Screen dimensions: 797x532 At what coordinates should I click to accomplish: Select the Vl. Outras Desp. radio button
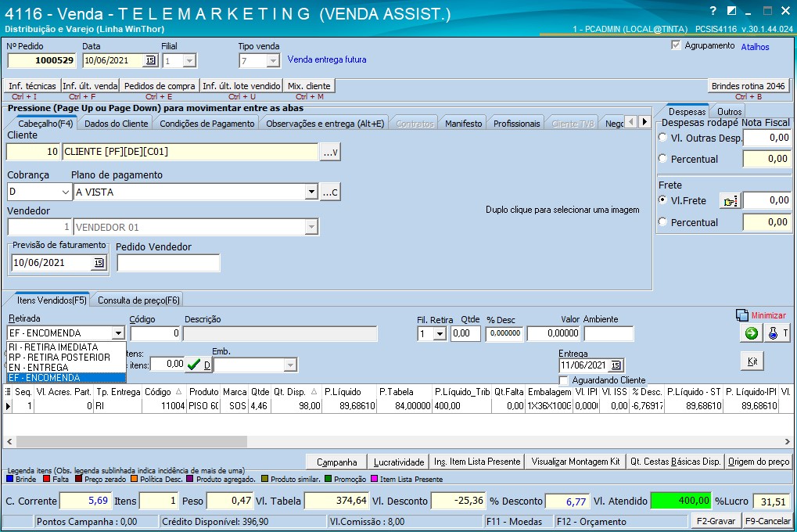coord(663,138)
